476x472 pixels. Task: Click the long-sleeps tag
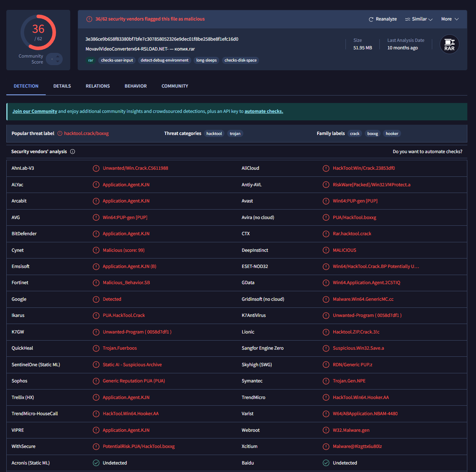tap(206, 60)
